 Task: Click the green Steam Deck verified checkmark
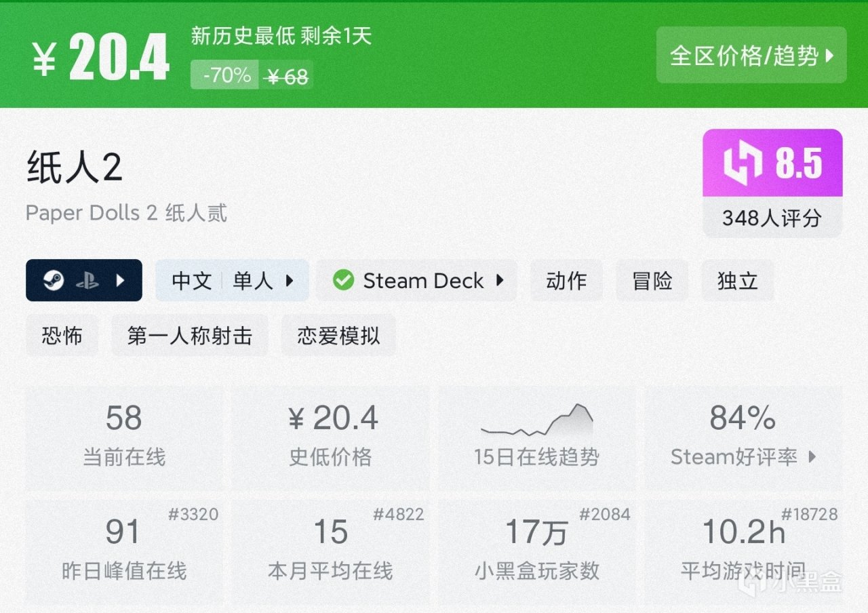tap(343, 280)
